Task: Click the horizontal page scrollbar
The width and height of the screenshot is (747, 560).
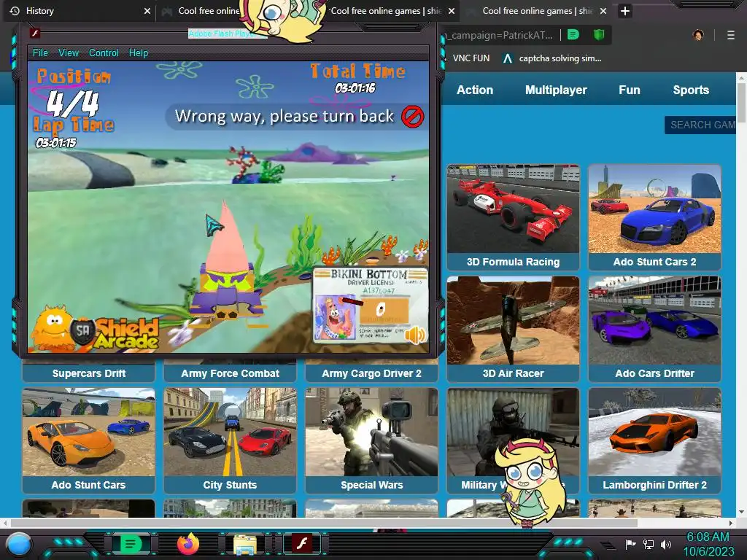Action: (x=324, y=523)
